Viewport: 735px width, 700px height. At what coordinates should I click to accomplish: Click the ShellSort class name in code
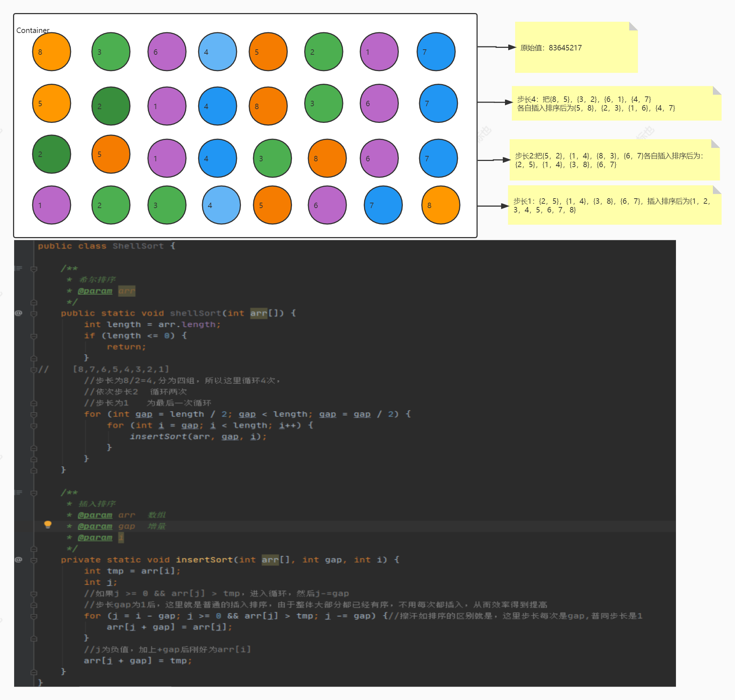click(x=138, y=246)
